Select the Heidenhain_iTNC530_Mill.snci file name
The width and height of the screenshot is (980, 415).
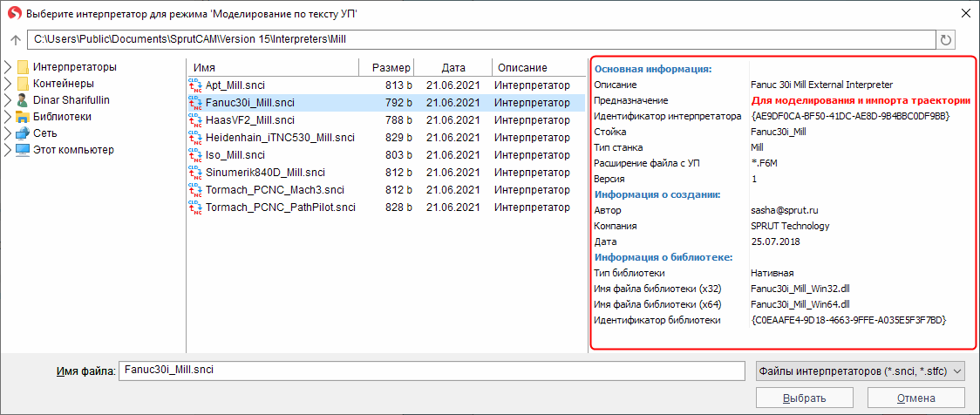[280, 138]
